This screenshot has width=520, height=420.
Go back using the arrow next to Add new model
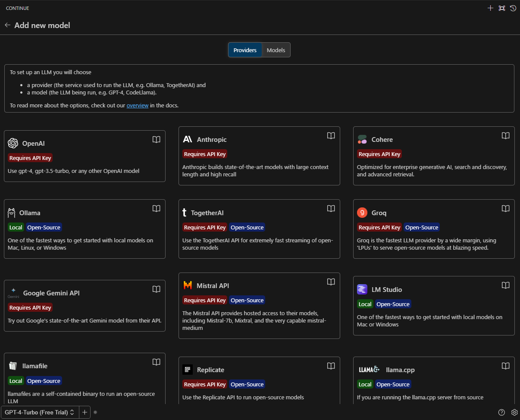7,25
